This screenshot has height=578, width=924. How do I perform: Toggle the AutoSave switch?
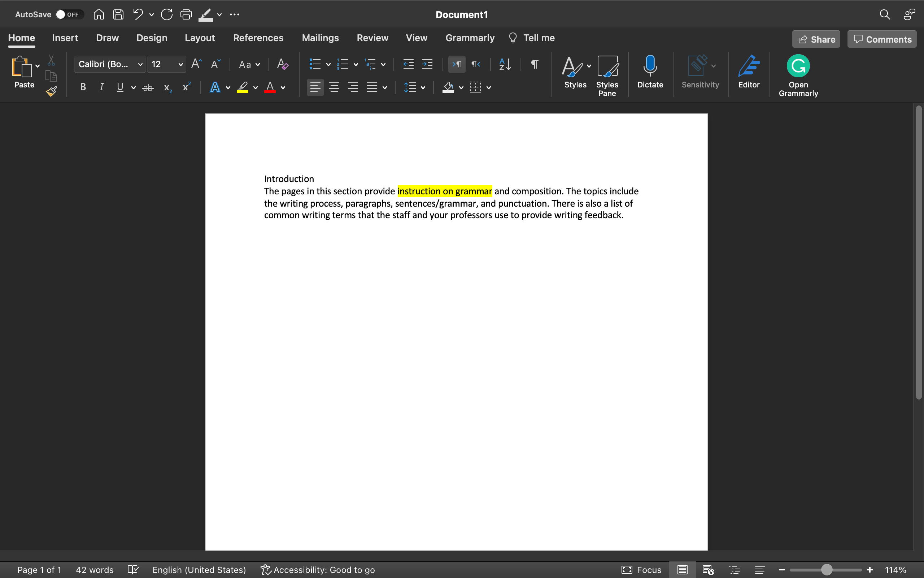70,14
